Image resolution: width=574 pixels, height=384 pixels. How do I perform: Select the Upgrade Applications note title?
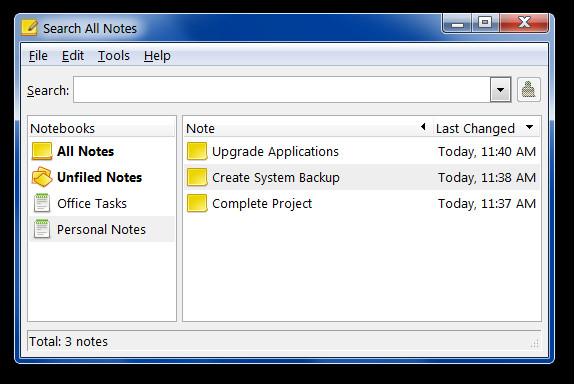[275, 152]
